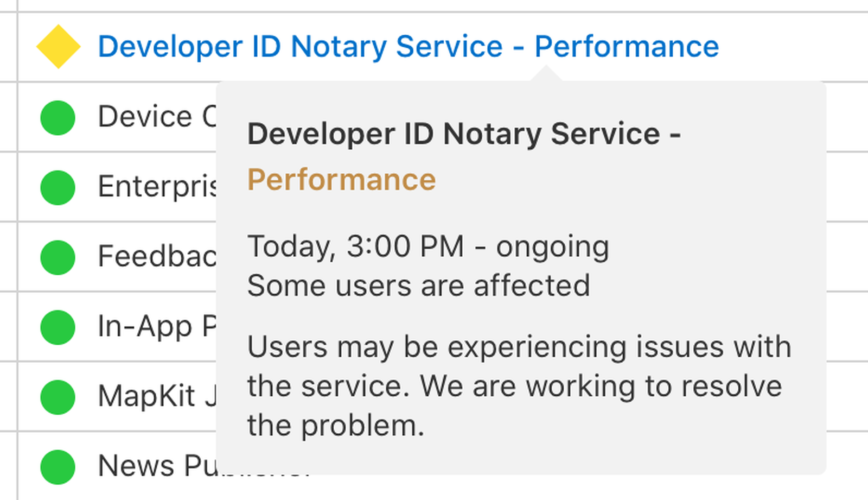
Task: Select the Feedback service row label
Action: click(156, 257)
